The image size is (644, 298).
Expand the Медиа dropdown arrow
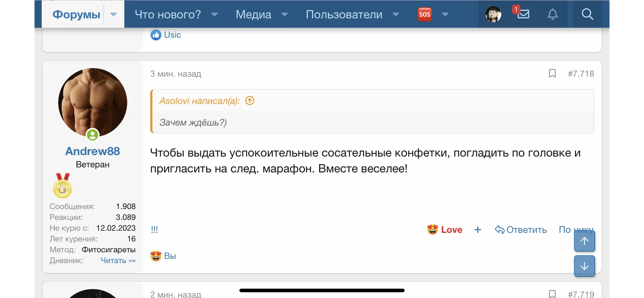[x=285, y=15]
